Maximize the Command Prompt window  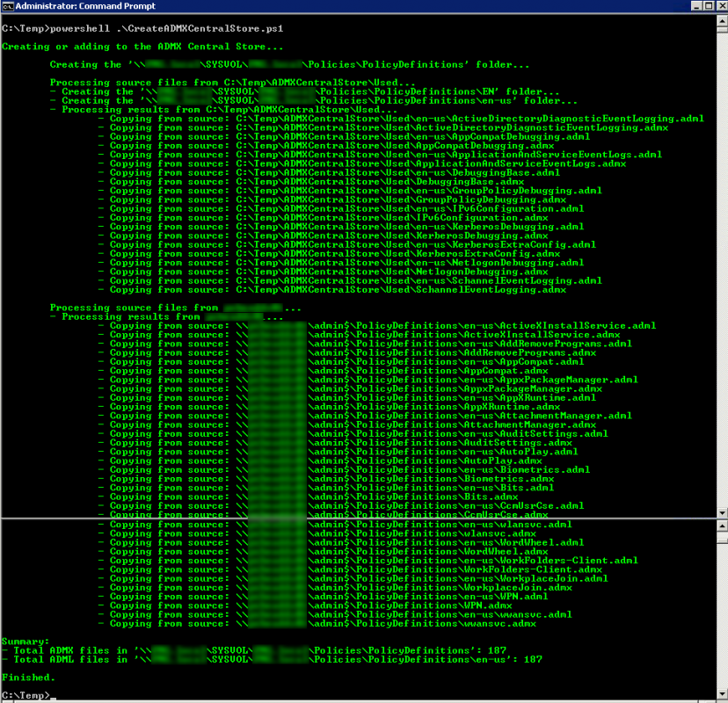click(709, 5)
